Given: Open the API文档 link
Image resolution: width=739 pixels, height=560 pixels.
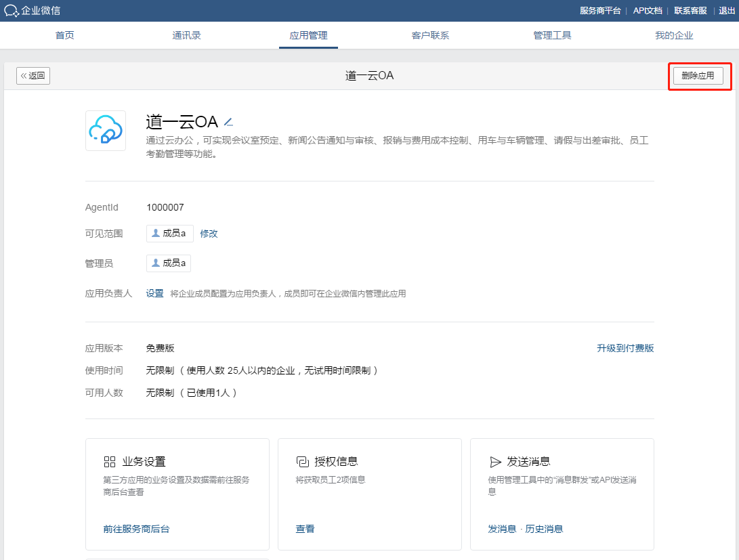Looking at the screenshot, I should coord(648,10).
